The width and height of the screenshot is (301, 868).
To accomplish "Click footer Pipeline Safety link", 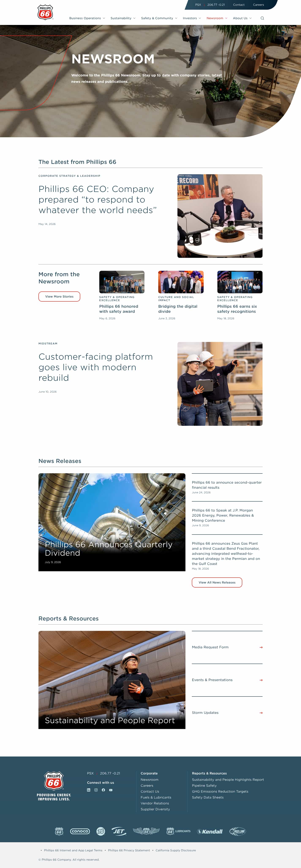I will (204, 785).
